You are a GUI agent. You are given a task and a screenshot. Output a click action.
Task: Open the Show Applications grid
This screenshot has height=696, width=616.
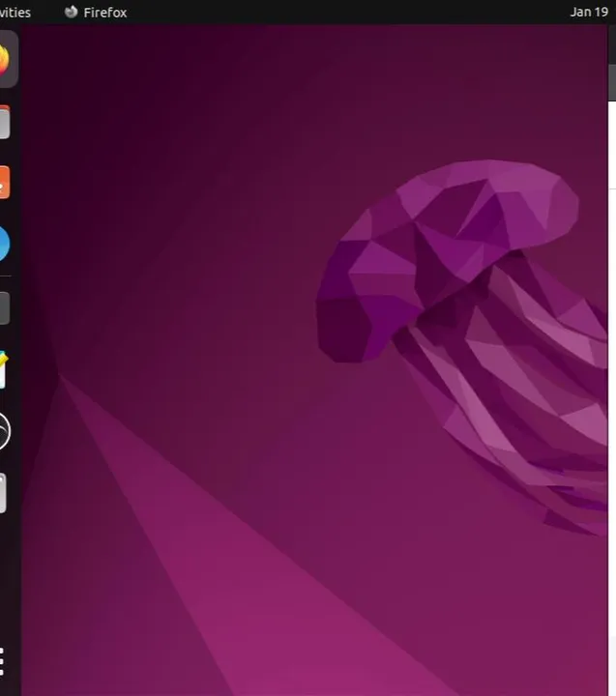click(2, 662)
